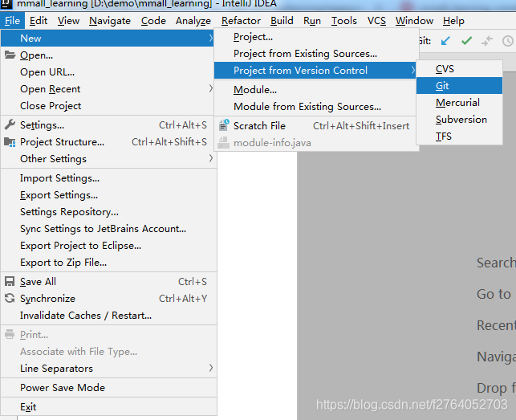Screen dimensions: 516x420
Task: Toggle Power Save Mode
Action: point(108,387)
